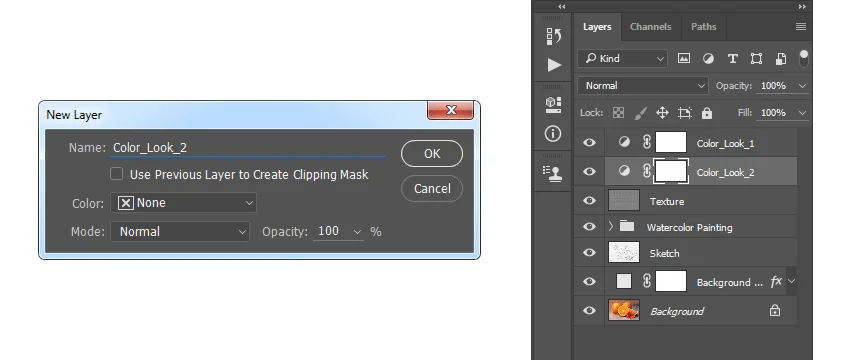This screenshot has height=360, width=850.
Task: Check Use Previous Layer to Create Clipping Mask
Action: tap(117, 174)
